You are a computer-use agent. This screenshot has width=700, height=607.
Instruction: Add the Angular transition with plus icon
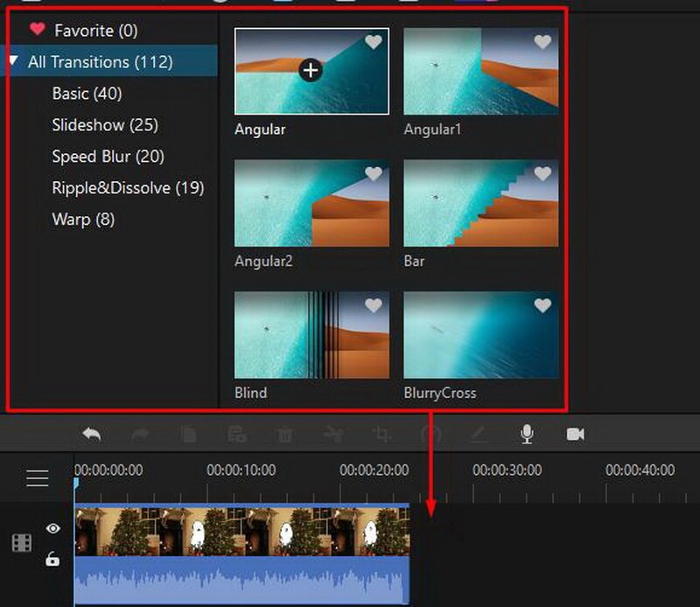[311, 70]
